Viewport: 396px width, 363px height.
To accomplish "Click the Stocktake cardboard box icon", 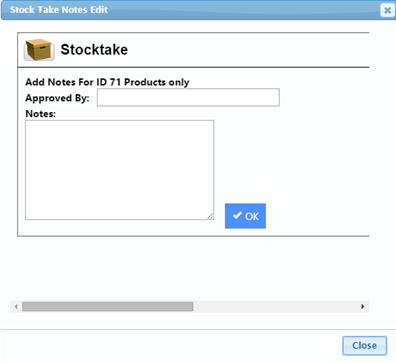I will click(x=39, y=50).
